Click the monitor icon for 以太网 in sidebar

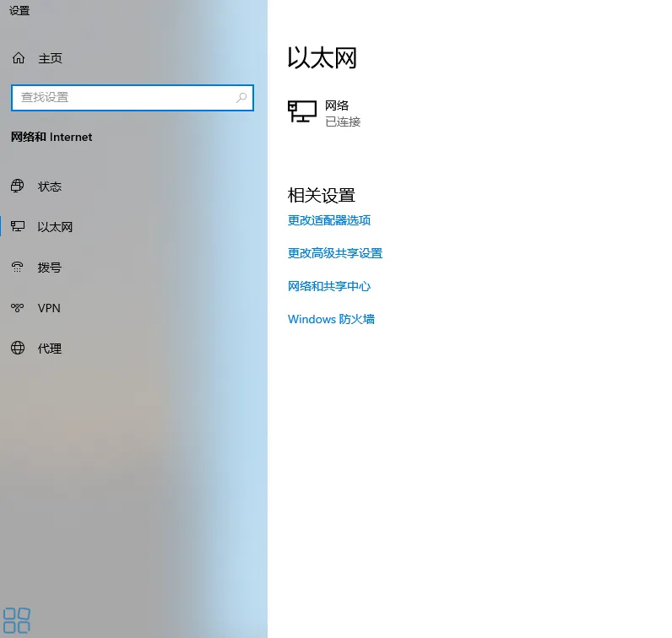pyautogui.click(x=18, y=226)
